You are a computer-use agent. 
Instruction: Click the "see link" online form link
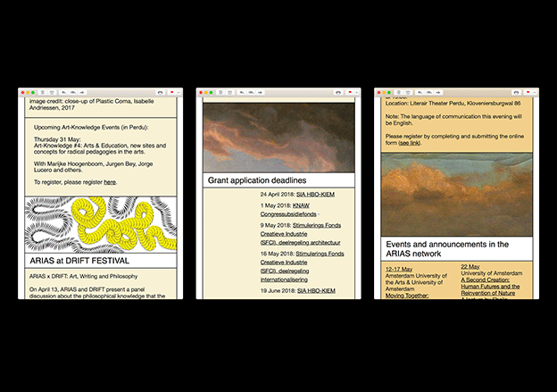(x=409, y=143)
